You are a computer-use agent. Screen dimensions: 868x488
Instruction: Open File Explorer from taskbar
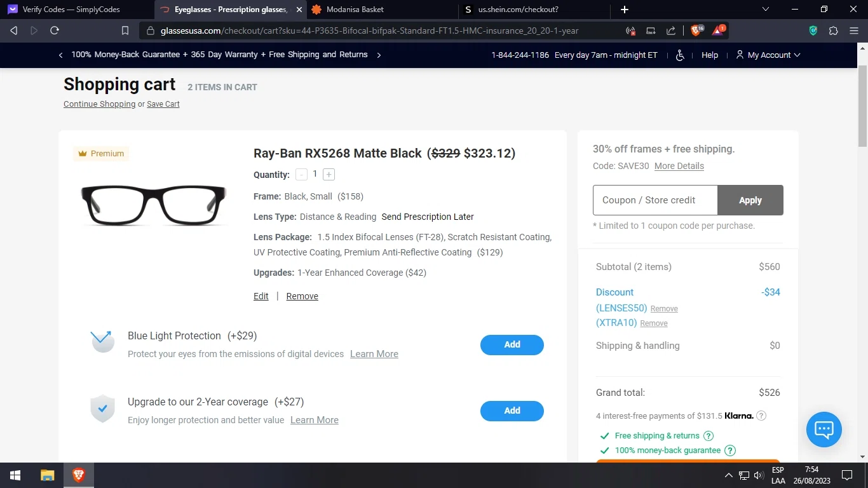point(47,475)
